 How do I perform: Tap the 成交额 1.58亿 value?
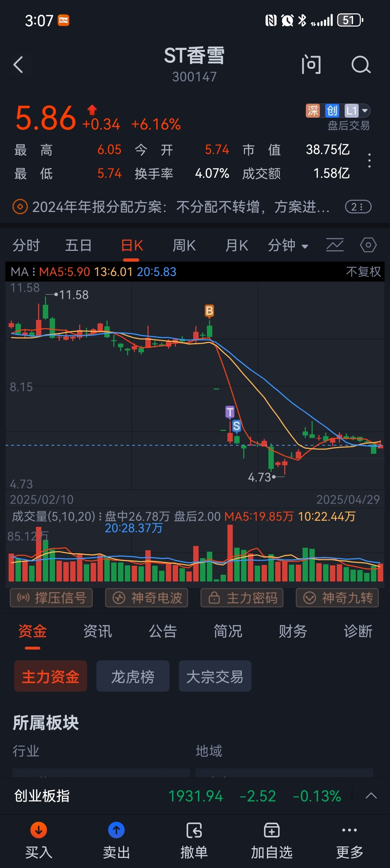click(x=331, y=173)
